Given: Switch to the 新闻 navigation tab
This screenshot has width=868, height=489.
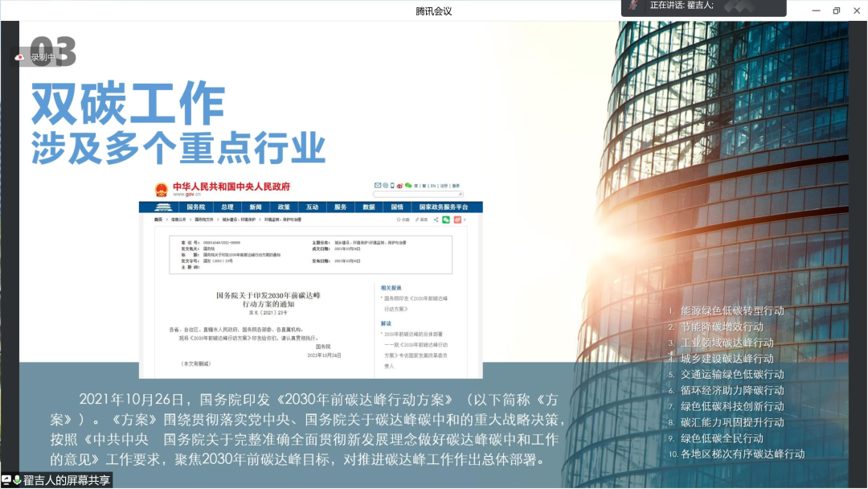Looking at the screenshot, I should coord(256,207).
